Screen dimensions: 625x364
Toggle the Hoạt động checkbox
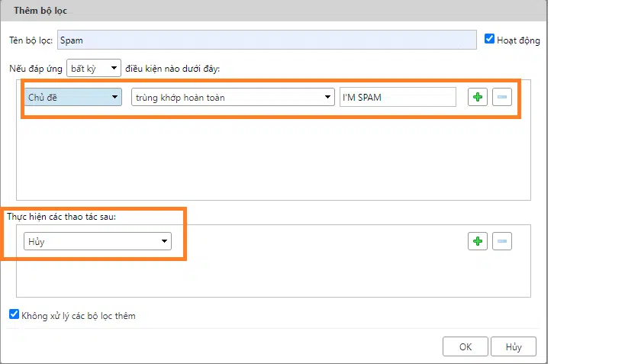tap(490, 39)
